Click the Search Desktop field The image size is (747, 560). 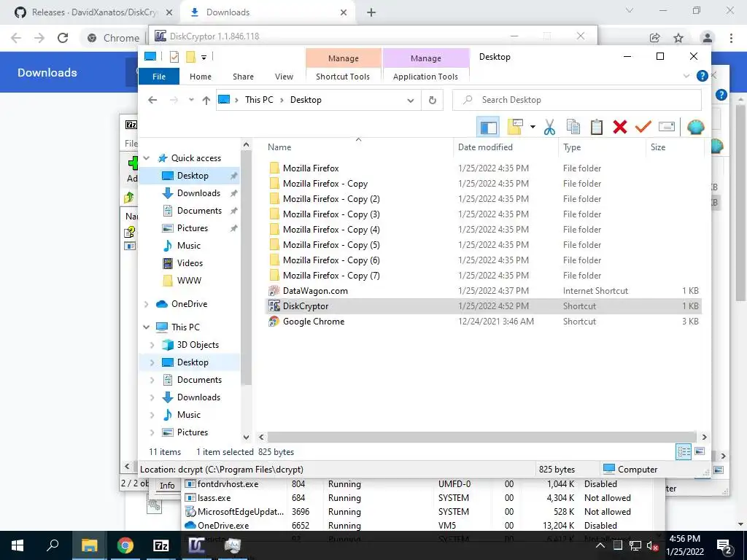577,100
